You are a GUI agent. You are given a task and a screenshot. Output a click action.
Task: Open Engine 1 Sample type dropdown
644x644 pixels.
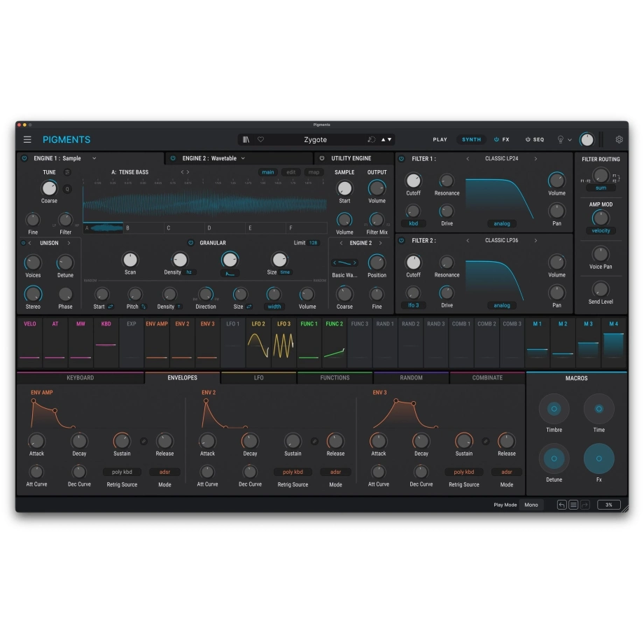click(x=94, y=158)
